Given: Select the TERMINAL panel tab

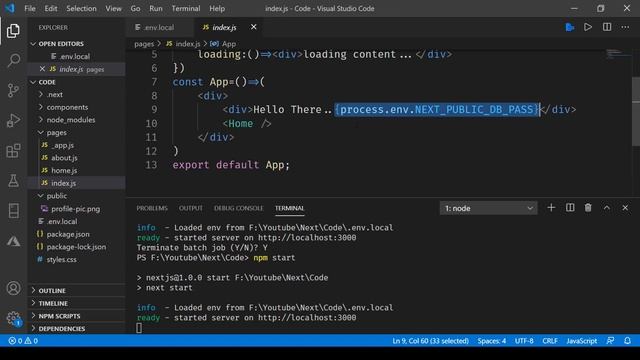Looking at the screenshot, I should 289,208.
